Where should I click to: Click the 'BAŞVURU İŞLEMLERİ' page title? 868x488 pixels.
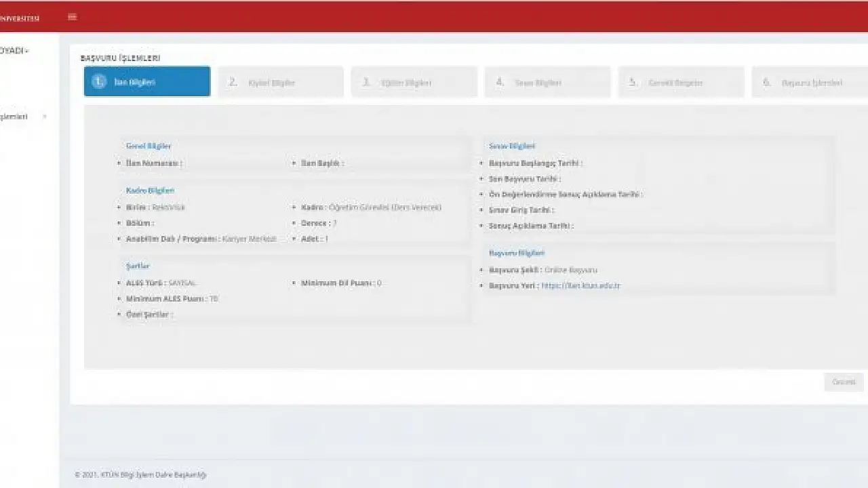[x=120, y=58]
